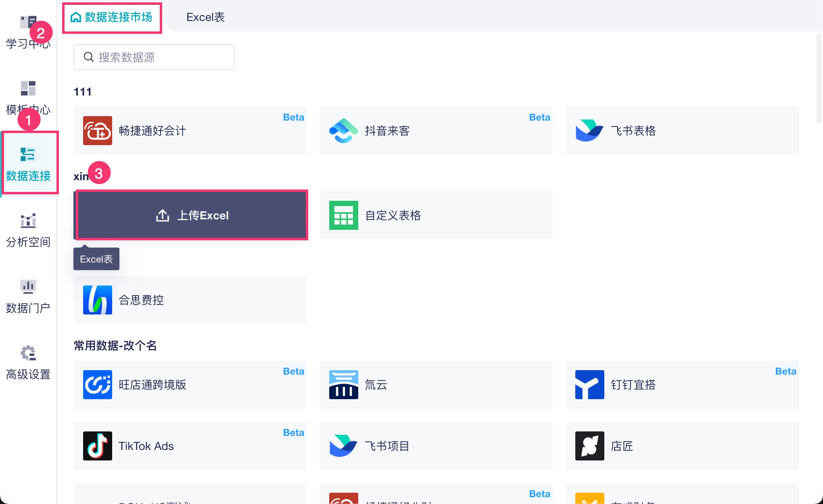
Task: Click the 畅捷通好会计 red cloud icon
Action: pos(98,131)
